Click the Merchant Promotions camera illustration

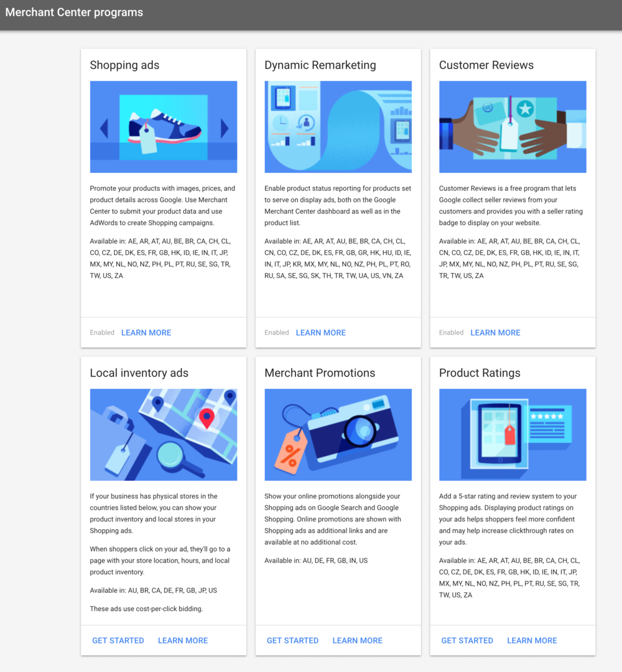(x=338, y=434)
